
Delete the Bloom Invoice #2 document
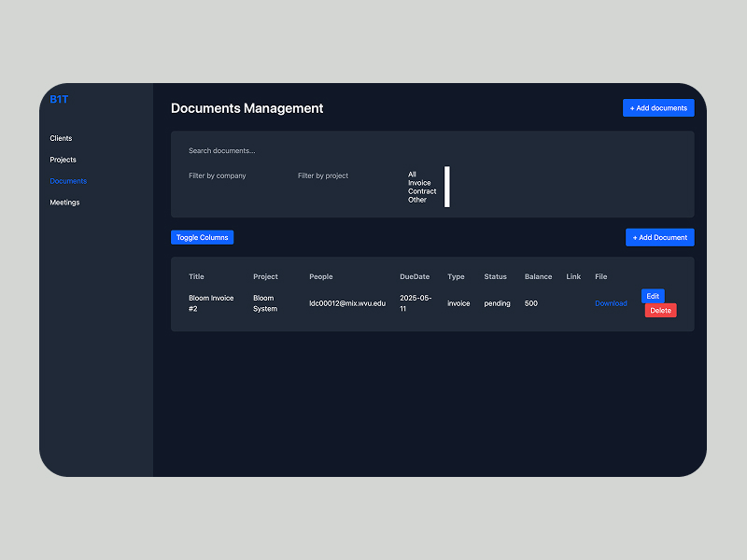[x=660, y=311]
